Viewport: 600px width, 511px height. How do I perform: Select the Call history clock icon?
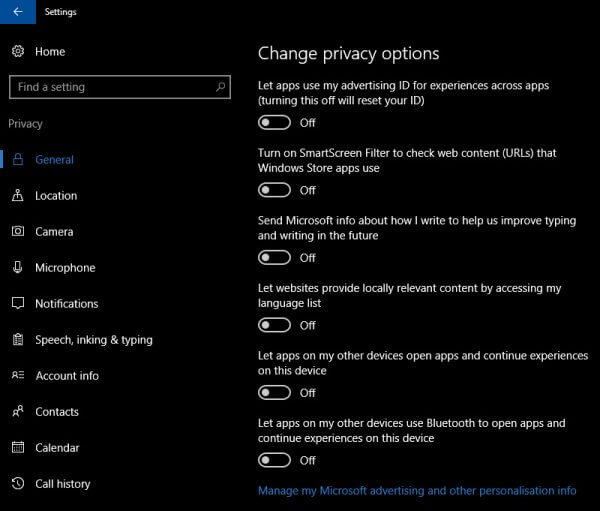tap(18, 483)
